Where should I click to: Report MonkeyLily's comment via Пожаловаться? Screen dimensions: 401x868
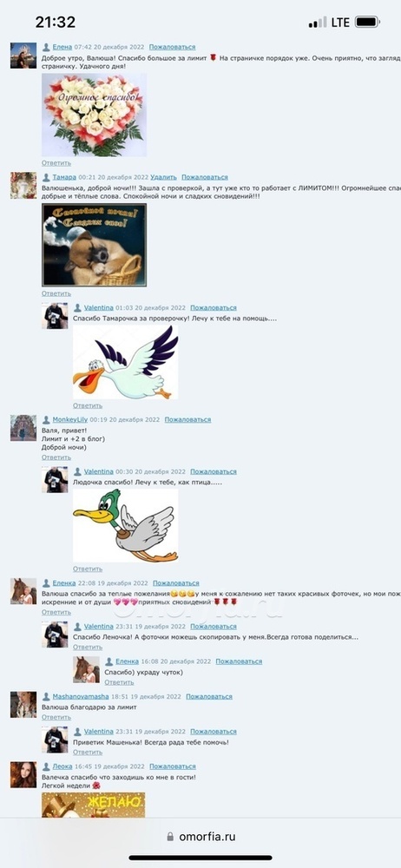(187, 420)
